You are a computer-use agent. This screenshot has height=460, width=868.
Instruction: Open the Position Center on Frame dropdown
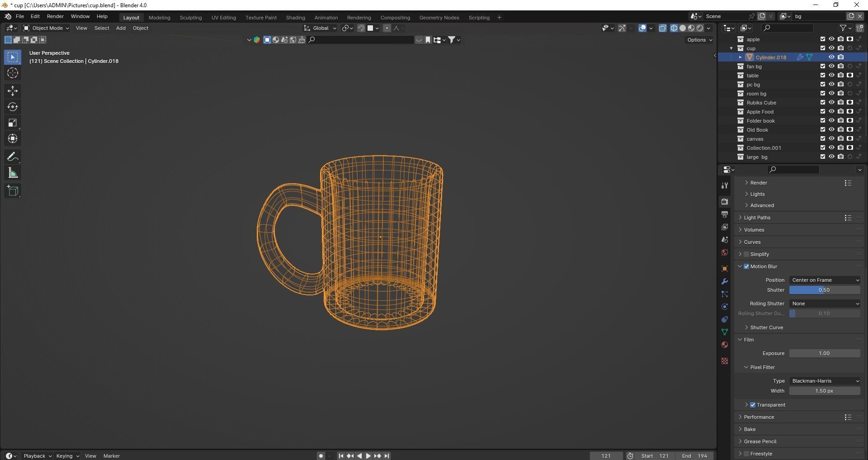[825, 280]
